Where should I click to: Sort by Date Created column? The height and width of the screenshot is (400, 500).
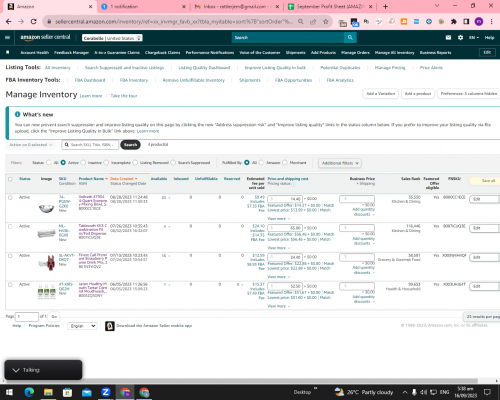123,179
